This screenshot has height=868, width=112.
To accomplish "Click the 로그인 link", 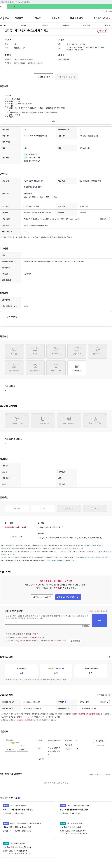I will [x=105, y=11].
